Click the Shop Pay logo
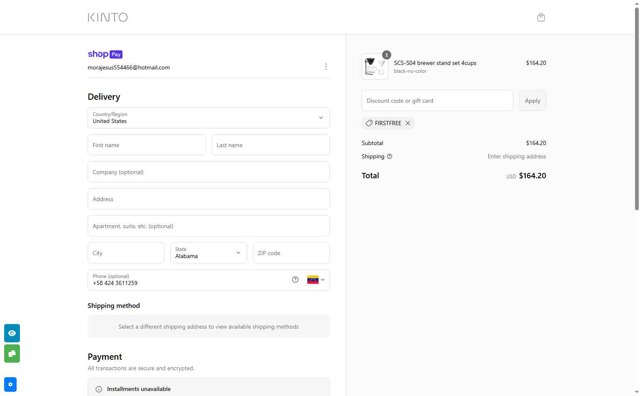The image size is (640, 396). coord(105,54)
